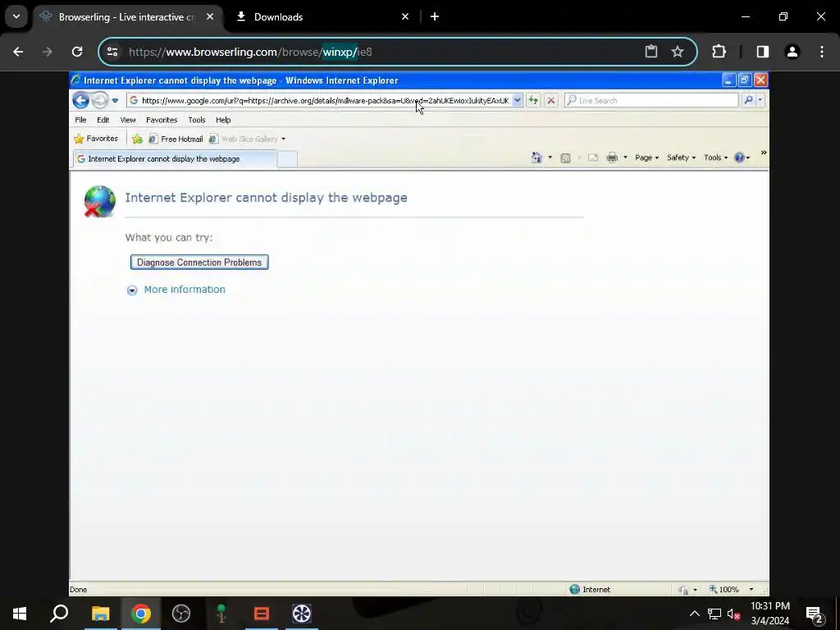This screenshot has height=630, width=840.
Task: Click the Live Search magnifier button
Action: pos(748,100)
